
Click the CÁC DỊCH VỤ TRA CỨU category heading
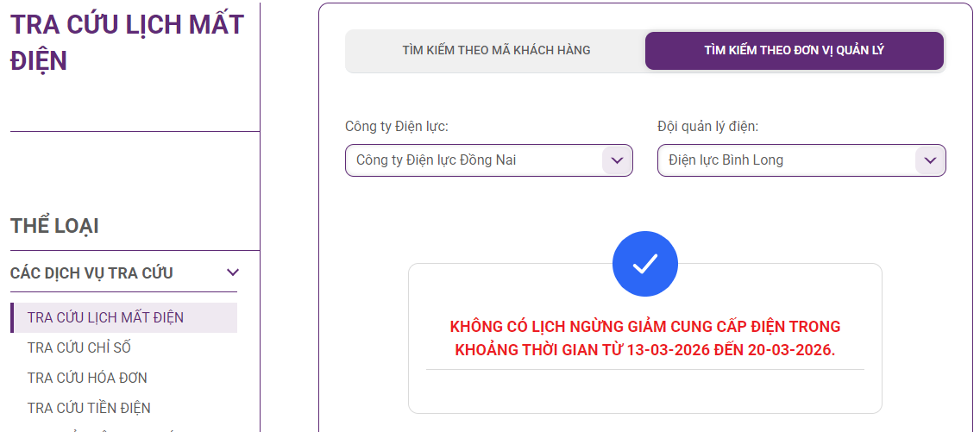click(x=91, y=273)
